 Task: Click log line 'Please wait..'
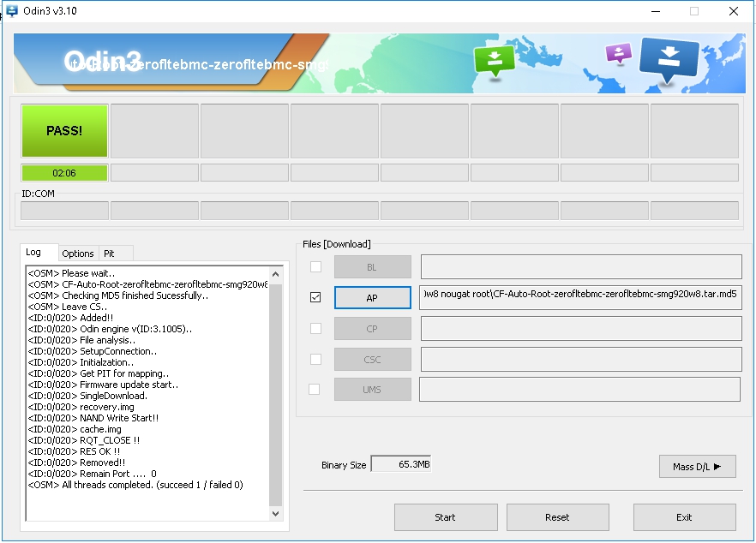click(x=71, y=273)
